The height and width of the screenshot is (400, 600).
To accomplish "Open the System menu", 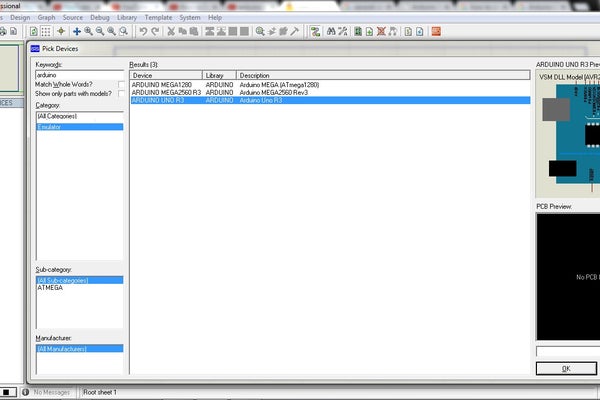I will point(190,18).
